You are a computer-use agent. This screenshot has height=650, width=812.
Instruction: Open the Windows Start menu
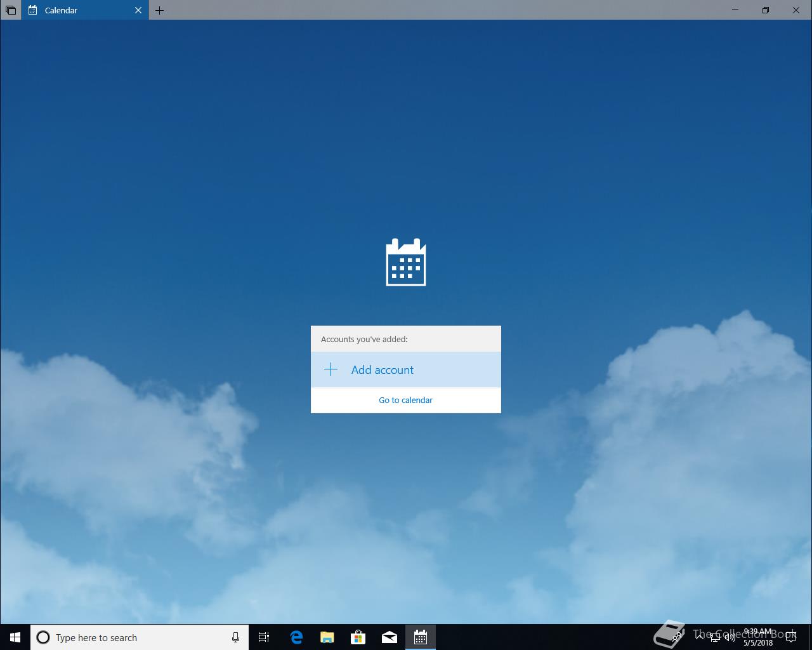[15, 637]
